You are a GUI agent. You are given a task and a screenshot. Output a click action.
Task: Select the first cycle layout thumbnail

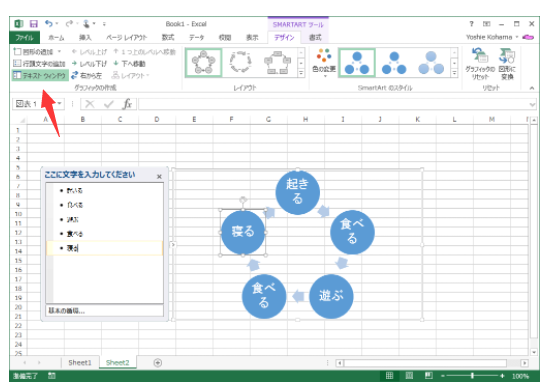[x=203, y=63]
